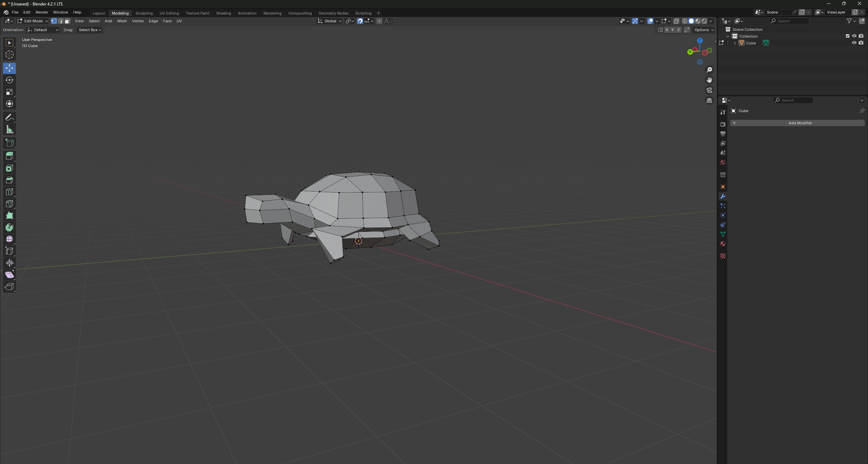This screenshot has height=464, width=868.
Task: Select the Bevel tool
Action: pos(9,180)
